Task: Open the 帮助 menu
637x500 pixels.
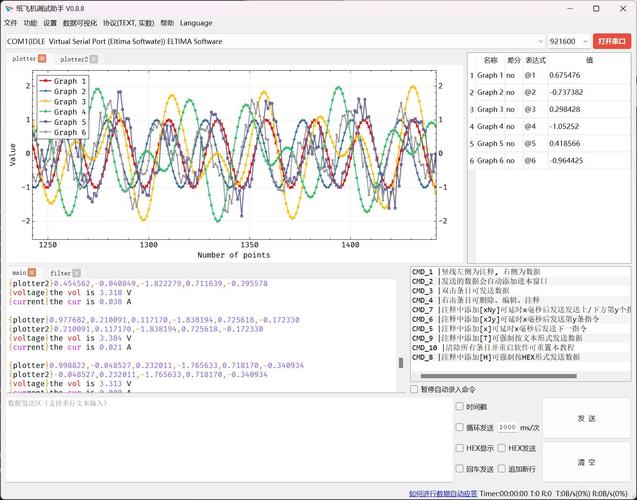Action: pyautogui.click(x=167, y=23)
